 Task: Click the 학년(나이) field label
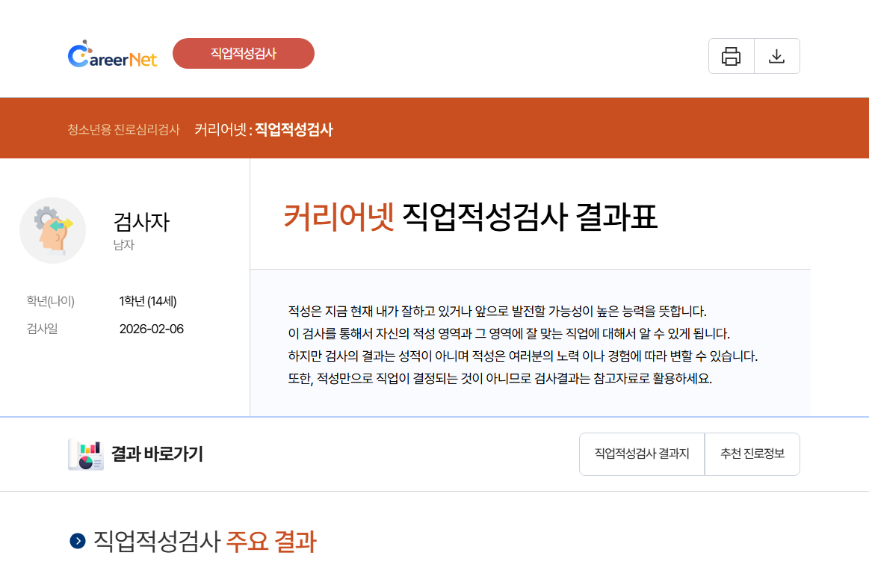pos(50,301)
